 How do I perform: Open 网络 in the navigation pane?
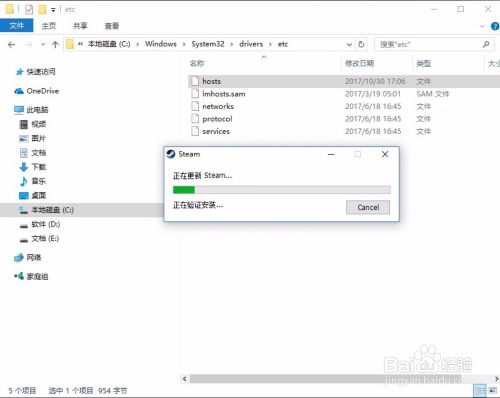pos(28,257)
